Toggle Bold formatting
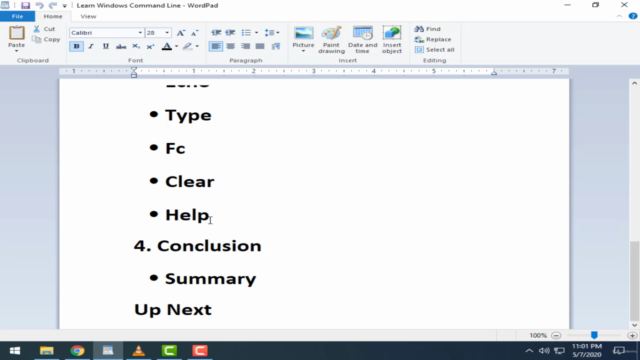The image size is (640, 360). point(76,46)
